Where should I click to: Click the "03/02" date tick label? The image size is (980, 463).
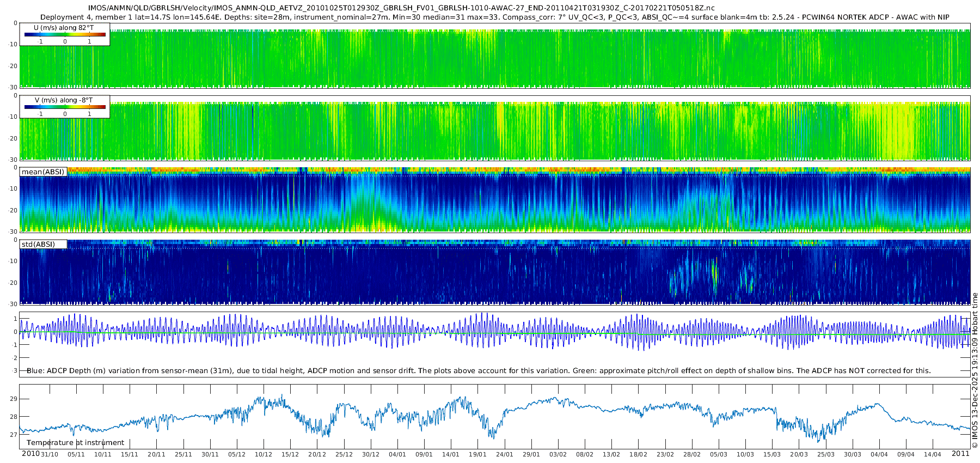(558, 454)
